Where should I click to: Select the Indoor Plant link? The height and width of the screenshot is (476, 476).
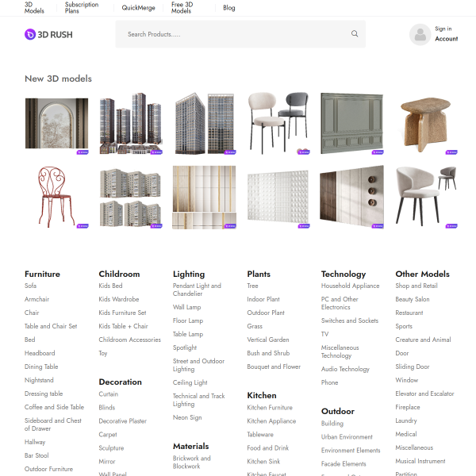tap(263, 299)
